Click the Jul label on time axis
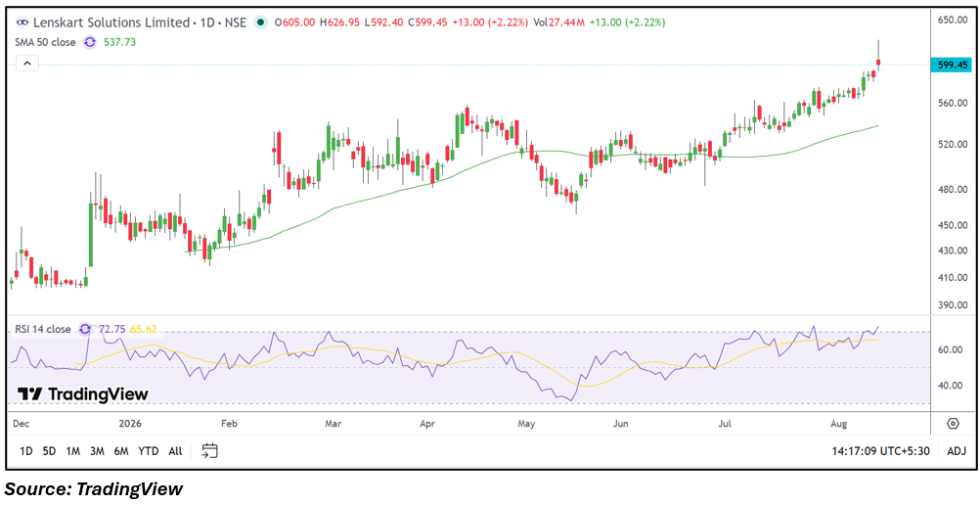The image size is (980, 505). click(725, 425)
